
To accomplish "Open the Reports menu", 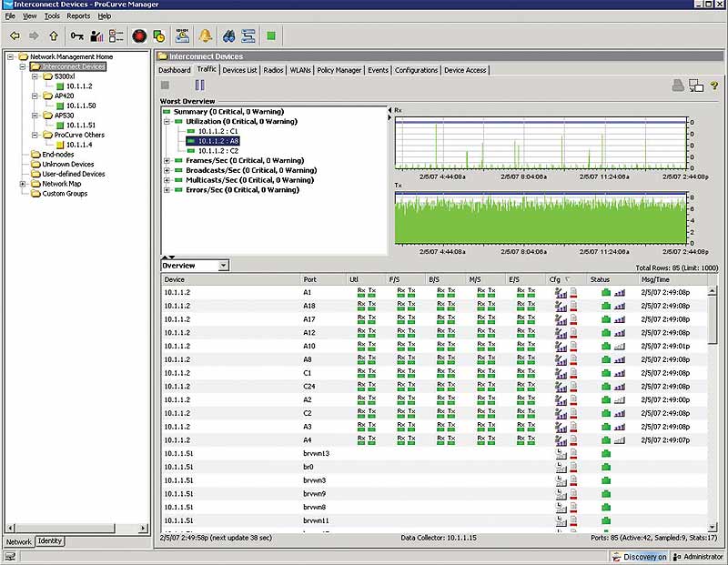I will tap(78, 16).
